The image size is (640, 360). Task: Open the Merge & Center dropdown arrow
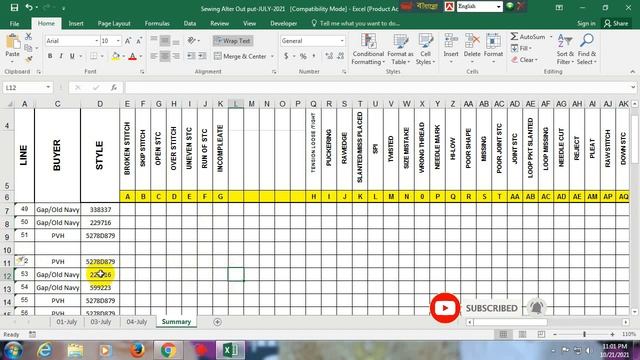point(272,56)
